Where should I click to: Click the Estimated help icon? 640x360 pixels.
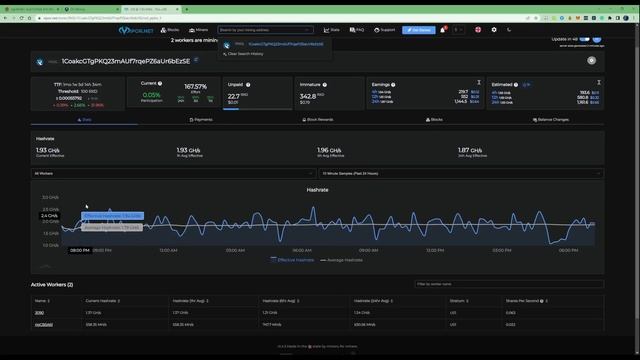pos(516,85)
